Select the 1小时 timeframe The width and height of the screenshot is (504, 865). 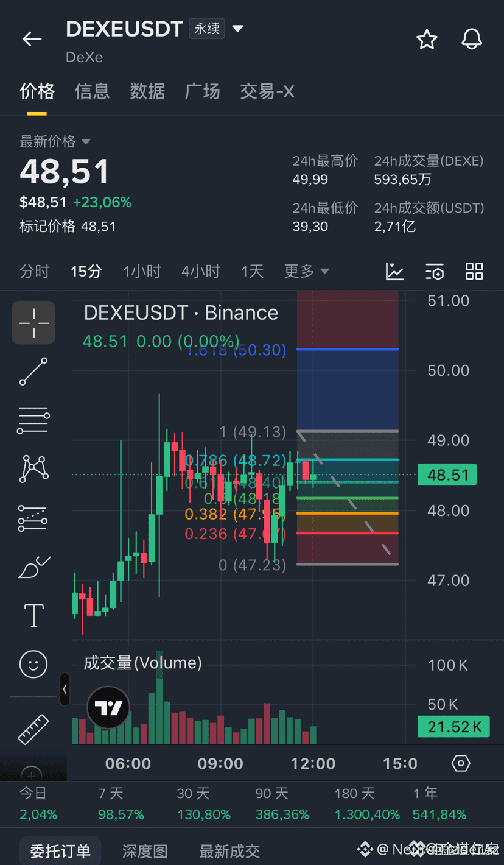tap(142, 271)
